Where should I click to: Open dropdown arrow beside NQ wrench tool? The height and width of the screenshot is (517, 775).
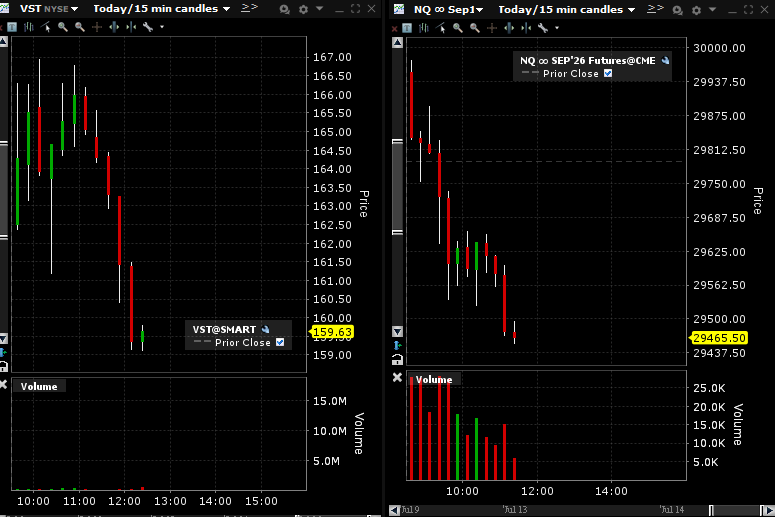(557, 28)
